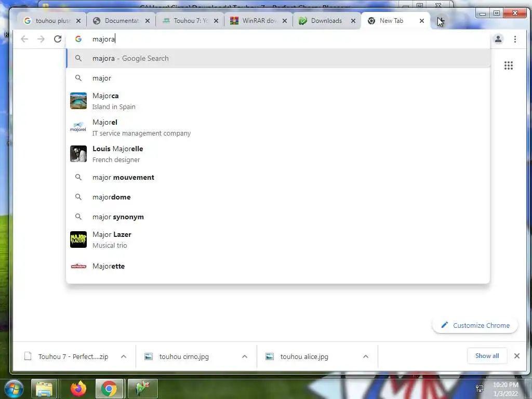Click the Majorette logo thumbnail
Viewport: 532px width, 399px height.
pyautogui.click(x=78, y=266)
